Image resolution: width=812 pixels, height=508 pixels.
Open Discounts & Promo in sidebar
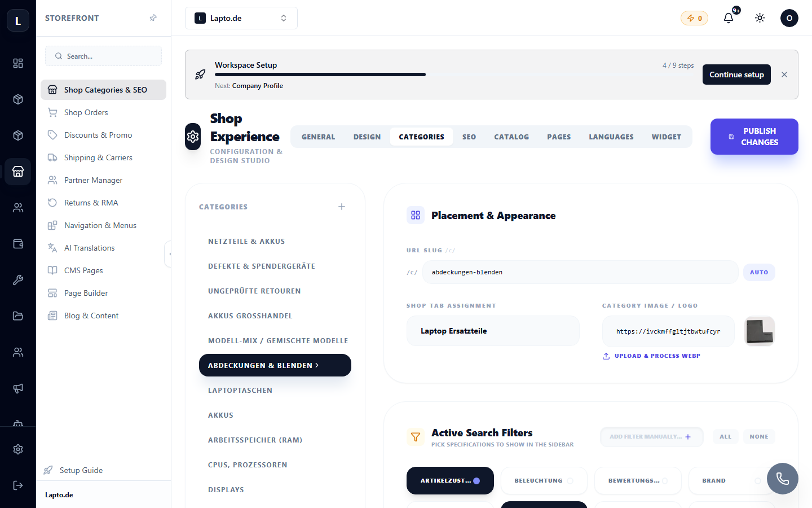tap(103, 135)
